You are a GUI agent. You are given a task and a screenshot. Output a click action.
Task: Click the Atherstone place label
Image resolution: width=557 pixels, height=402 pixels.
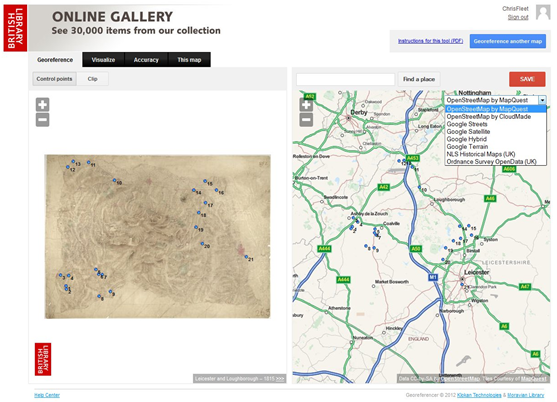point(339,308)
